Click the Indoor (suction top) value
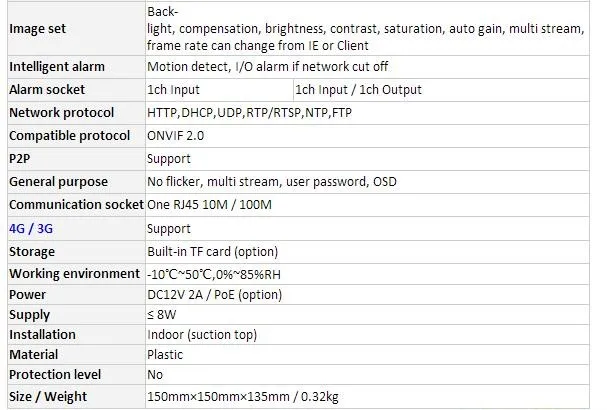 202,335
